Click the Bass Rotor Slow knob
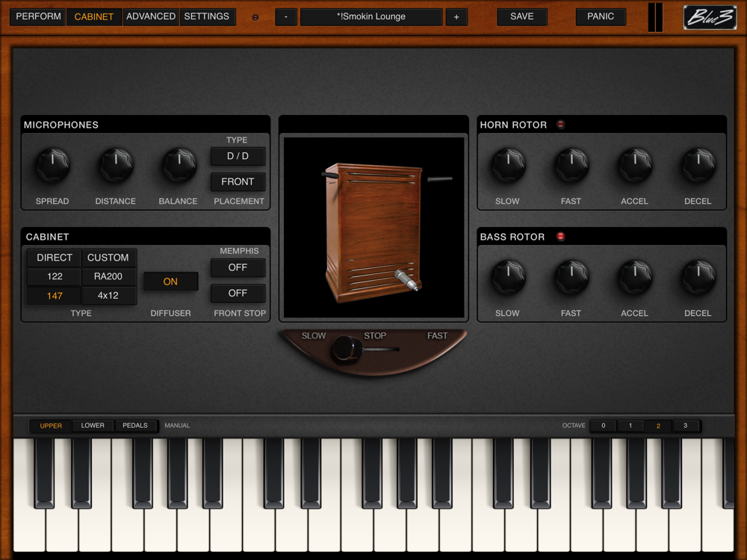747x560 pixels. click(508, 277)
